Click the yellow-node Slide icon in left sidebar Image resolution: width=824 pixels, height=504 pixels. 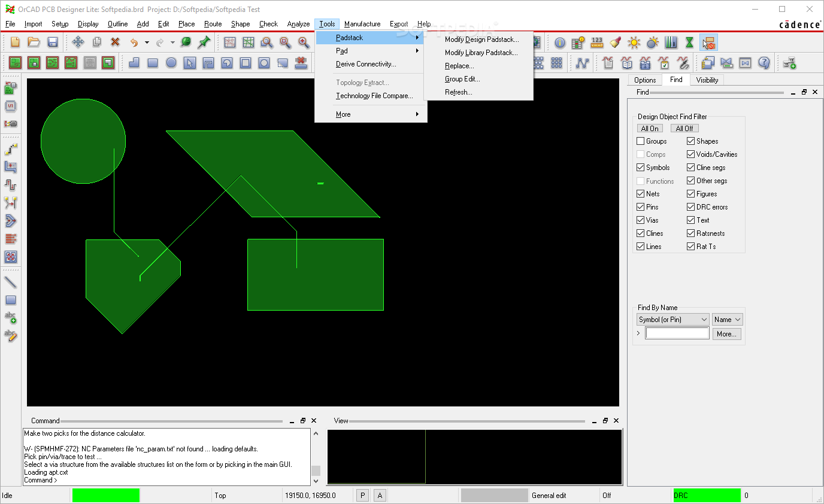(11, 203)
